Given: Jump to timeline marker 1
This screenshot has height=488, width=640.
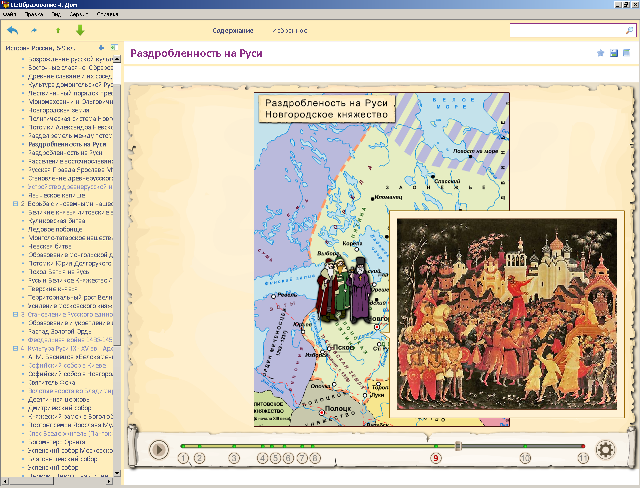Looking at the screenshot, I should pyautogui.click(x=183, y=459).
